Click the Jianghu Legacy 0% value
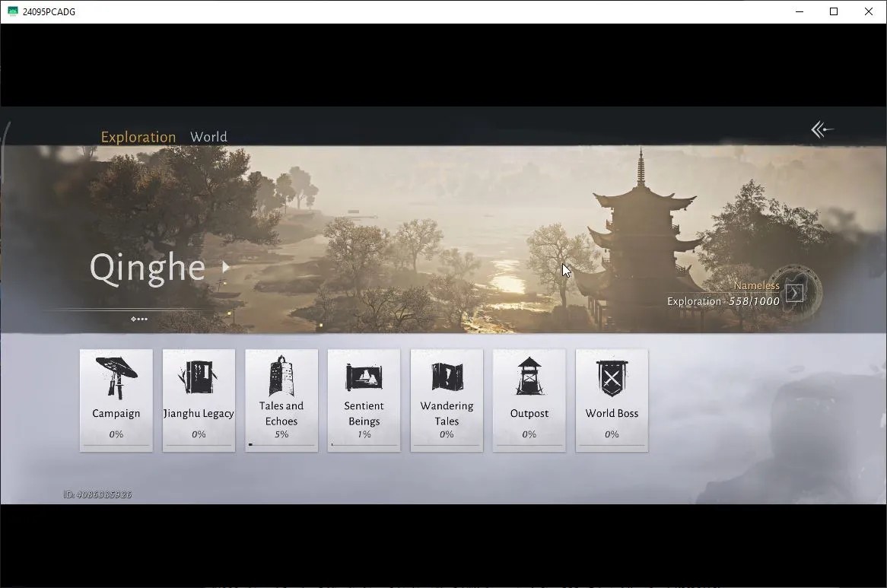Viewport: 887px width, 588px height. [199, 434]
